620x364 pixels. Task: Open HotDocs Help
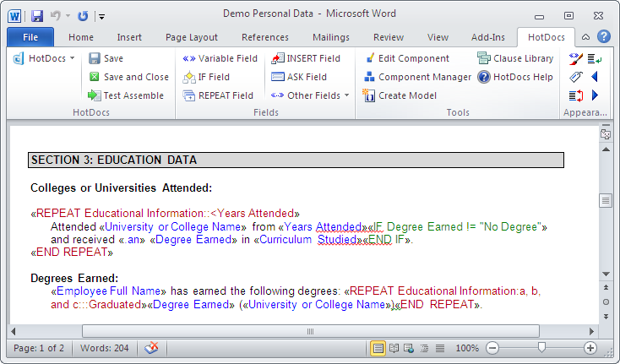click(514, 77)
